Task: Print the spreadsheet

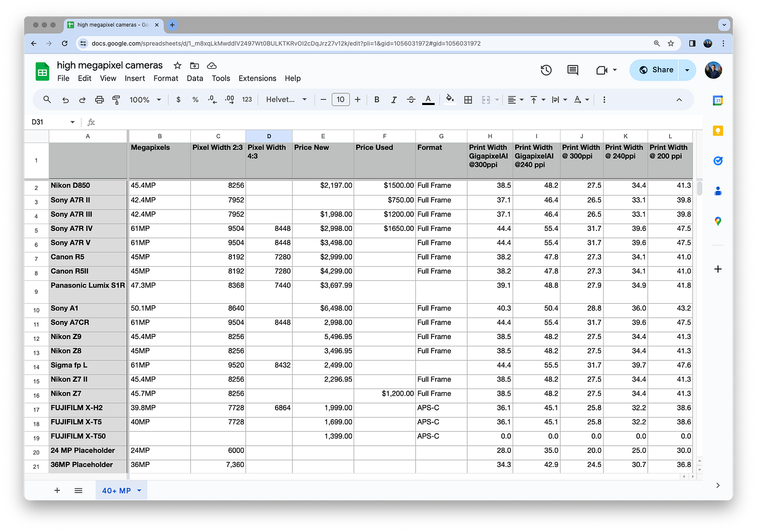Action: [99, 99]
